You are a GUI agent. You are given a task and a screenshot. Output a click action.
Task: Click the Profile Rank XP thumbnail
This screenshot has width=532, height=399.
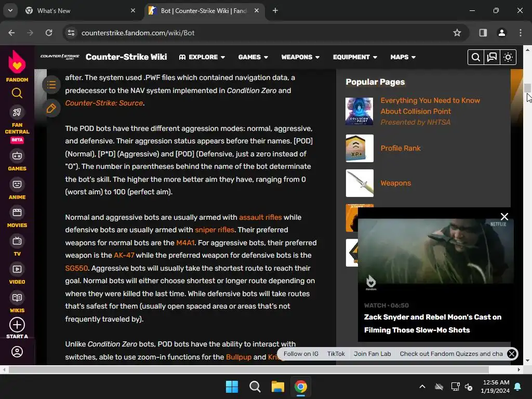360,148
